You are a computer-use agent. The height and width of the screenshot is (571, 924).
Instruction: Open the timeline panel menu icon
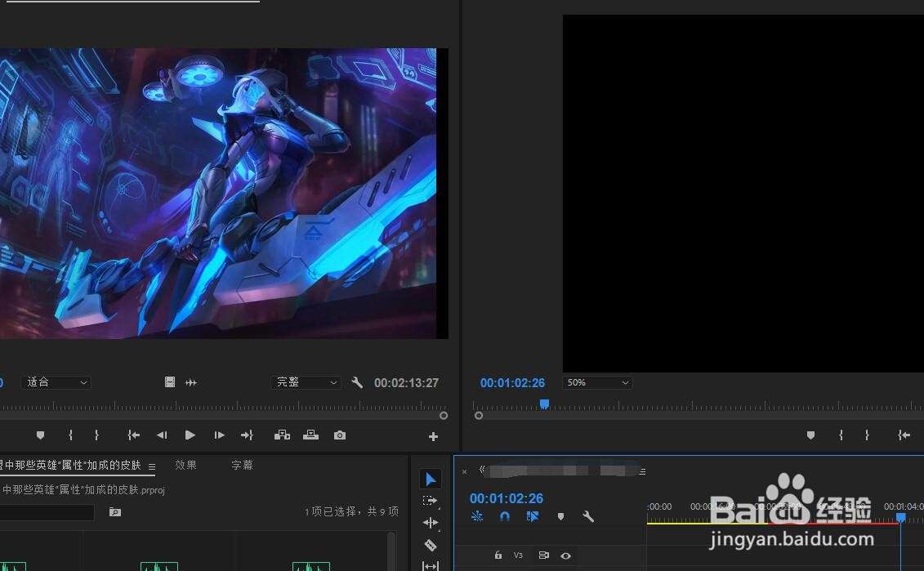[642, 471]
